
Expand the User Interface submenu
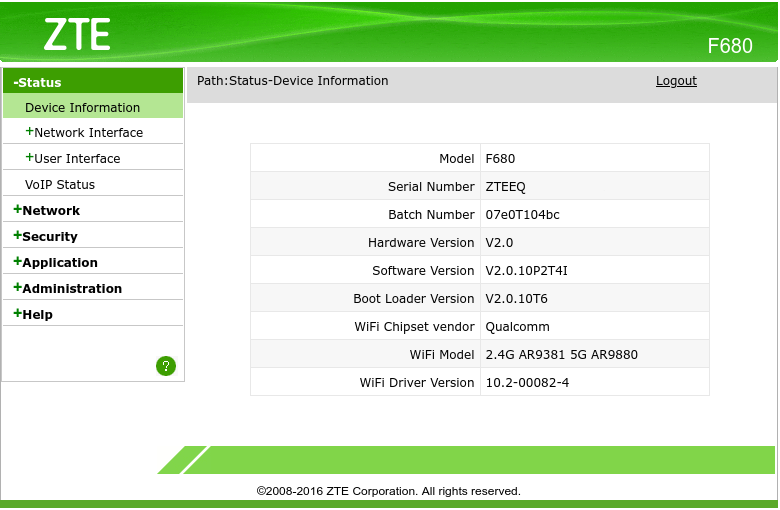[73, 159]
